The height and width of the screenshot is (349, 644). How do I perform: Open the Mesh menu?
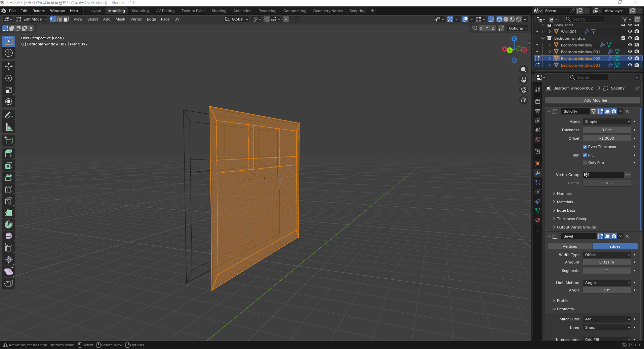(120, 19)
